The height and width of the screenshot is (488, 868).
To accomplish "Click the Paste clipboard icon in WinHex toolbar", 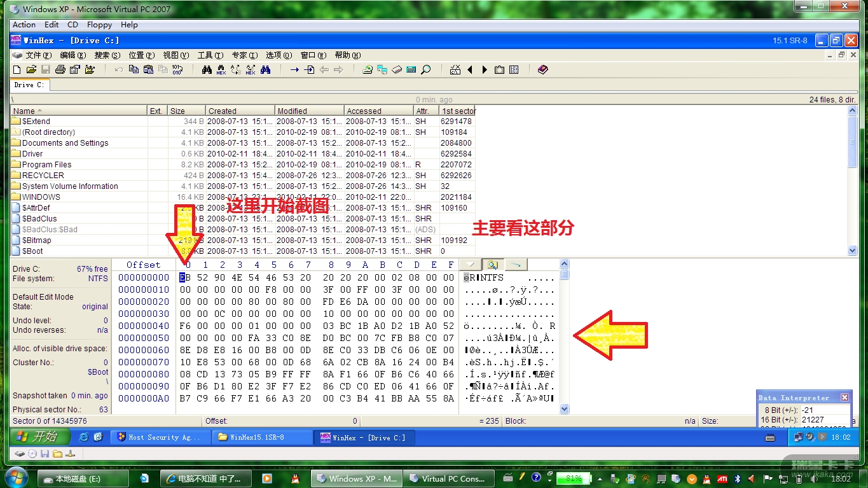I will pos(148,69).
